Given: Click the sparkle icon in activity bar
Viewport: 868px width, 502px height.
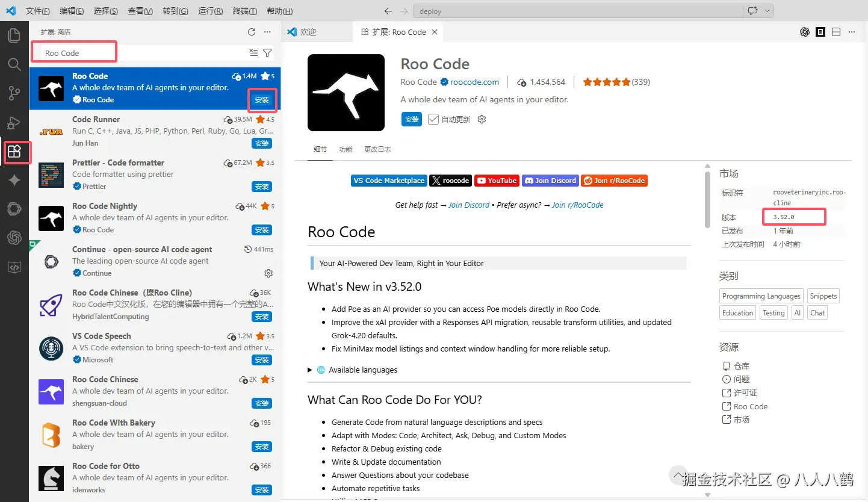Looking at the screenshot, I should pyautogui.click(x=14, y=180).
